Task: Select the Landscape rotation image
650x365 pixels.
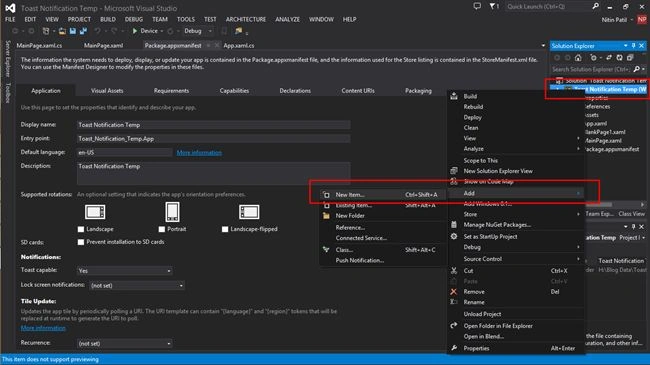Action: tap(95, 212)
